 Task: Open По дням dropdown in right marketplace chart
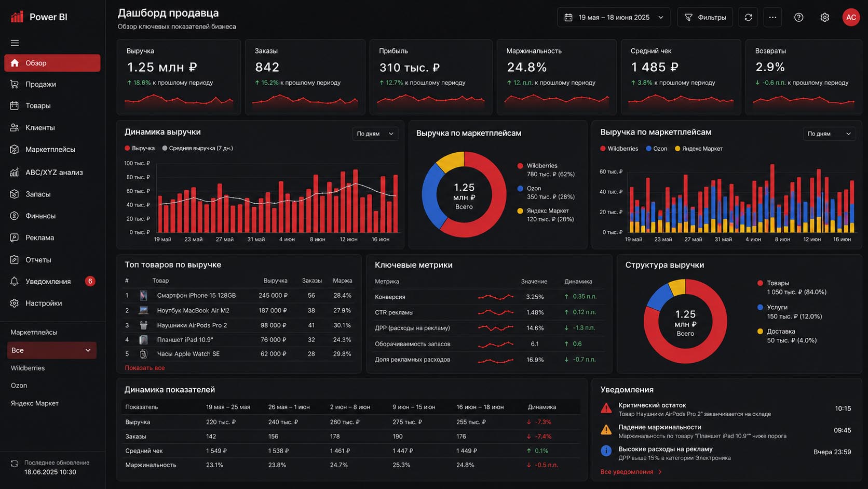[829, 134]
